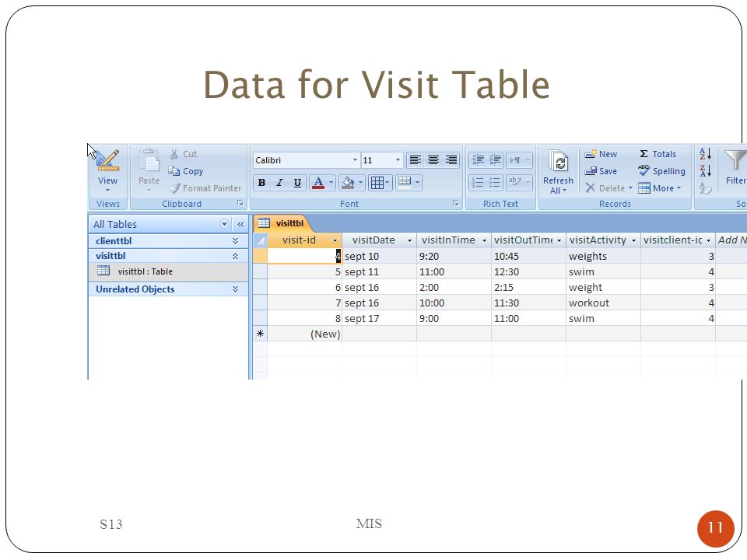747x560 pixels.
Task: Apply the red font color A button
Action: (x=318, y=182)
